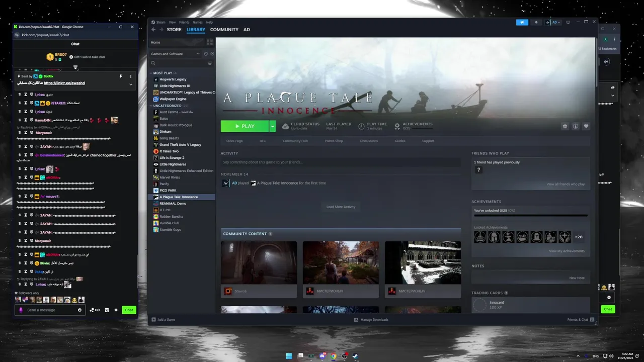The width and height of the screenshot is (644, 362).
Task: Open Manage Downloads
Action: [x=371, y=320]
